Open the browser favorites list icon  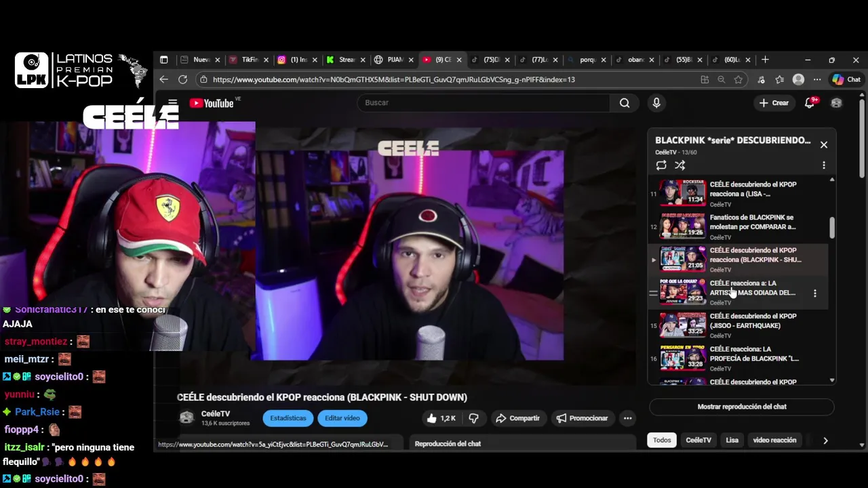click(x=779, y=79)
